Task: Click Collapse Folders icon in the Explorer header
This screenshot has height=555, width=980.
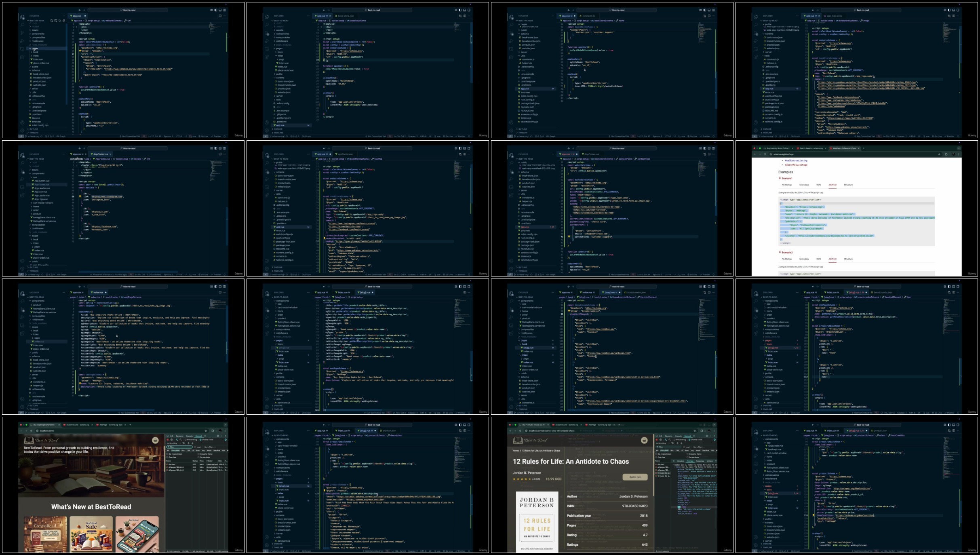Action: [64, 21]
